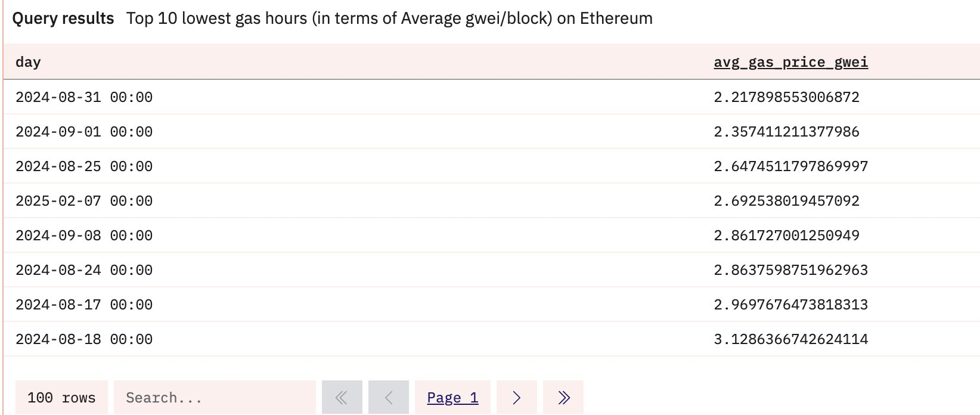Click the day column header
The height and width of the screenshot is (415, 980).
[28, 62]
